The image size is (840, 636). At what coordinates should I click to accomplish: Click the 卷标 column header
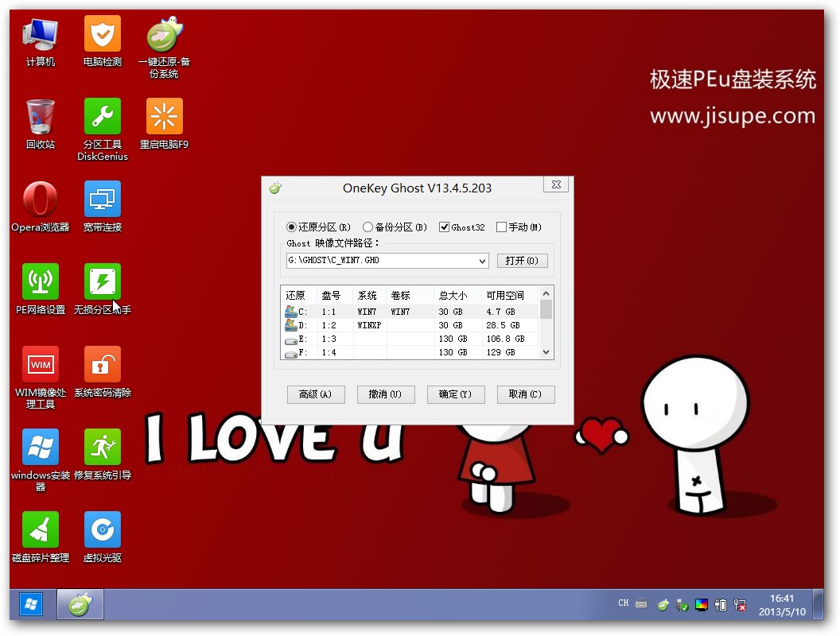tap(410, 296)
